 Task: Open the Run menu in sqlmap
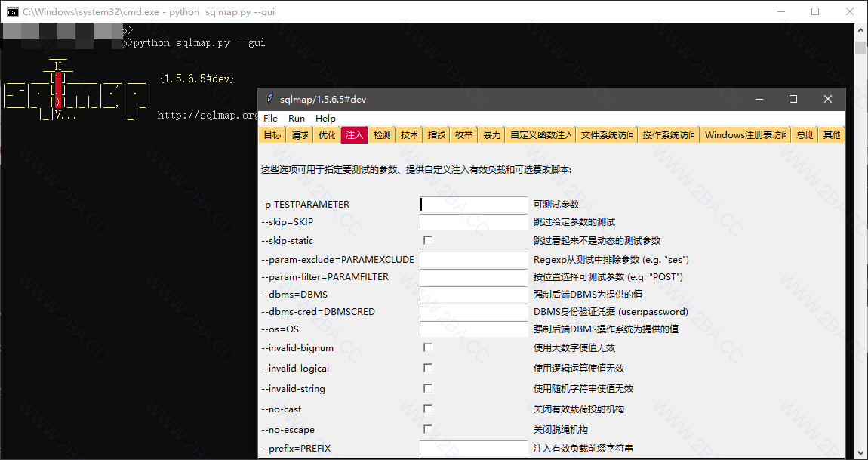pyautogui.click(x=297, y=118)
